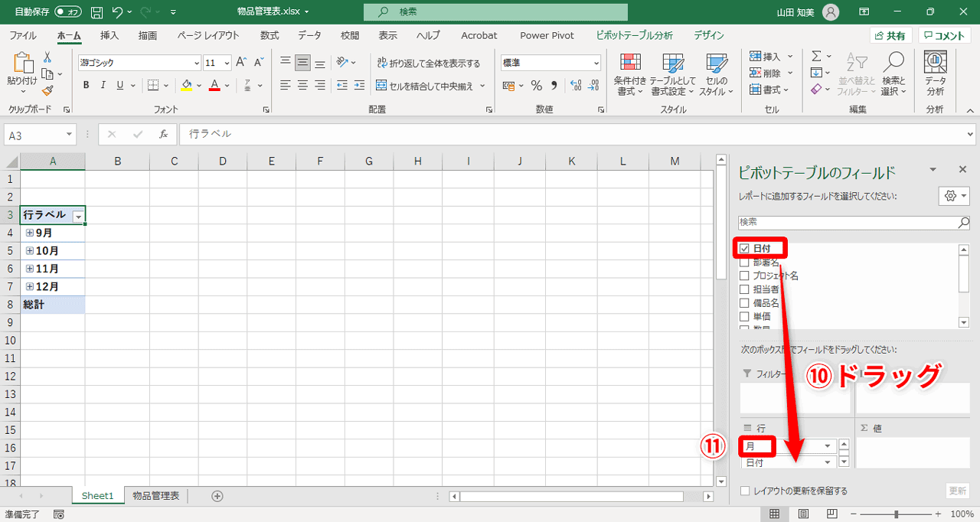Click the AutoSum sigma icon

pos(816,57)
